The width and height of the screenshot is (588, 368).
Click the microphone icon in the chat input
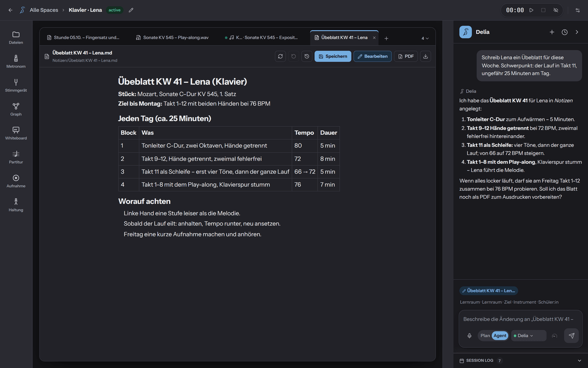[x=469, y=336]
